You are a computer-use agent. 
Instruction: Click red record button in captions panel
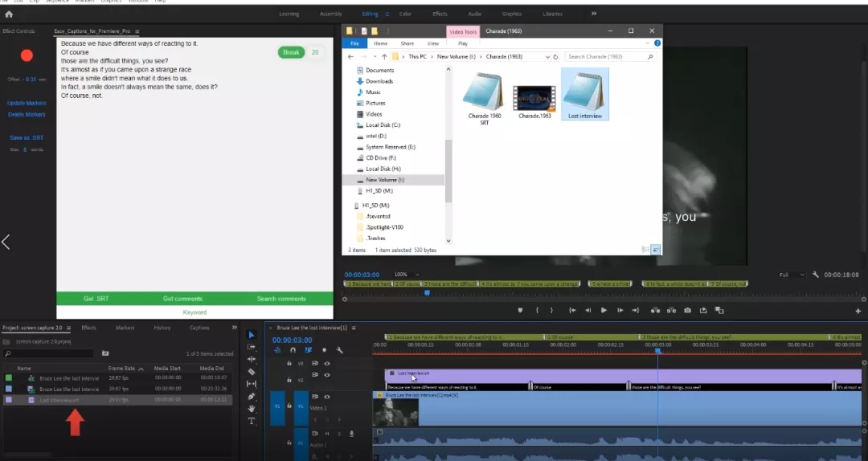[x=27, y=55]
